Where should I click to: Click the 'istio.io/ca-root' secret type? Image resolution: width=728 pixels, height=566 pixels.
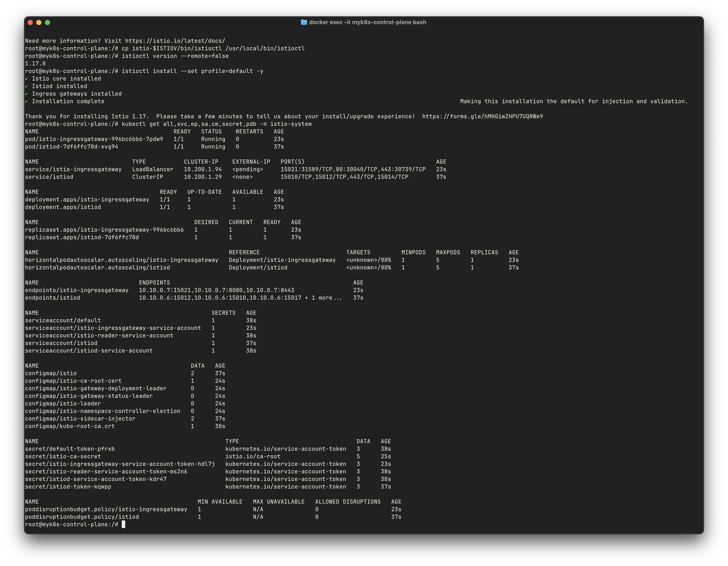coord(253,456)
